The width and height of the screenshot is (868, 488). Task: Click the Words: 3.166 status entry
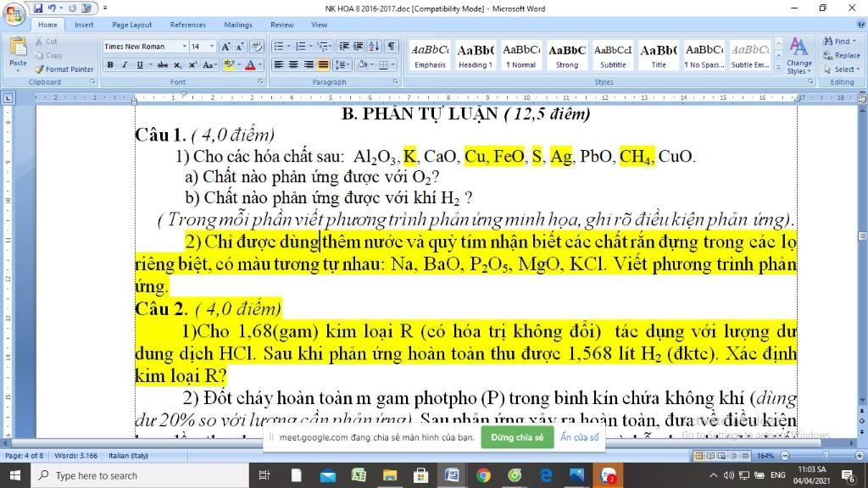[x=75, y=456]
